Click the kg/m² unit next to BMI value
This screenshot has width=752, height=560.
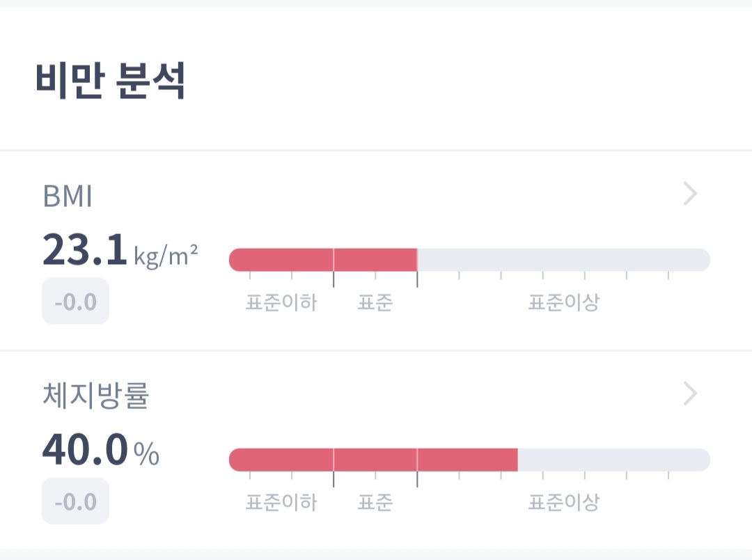pos(166,256)
